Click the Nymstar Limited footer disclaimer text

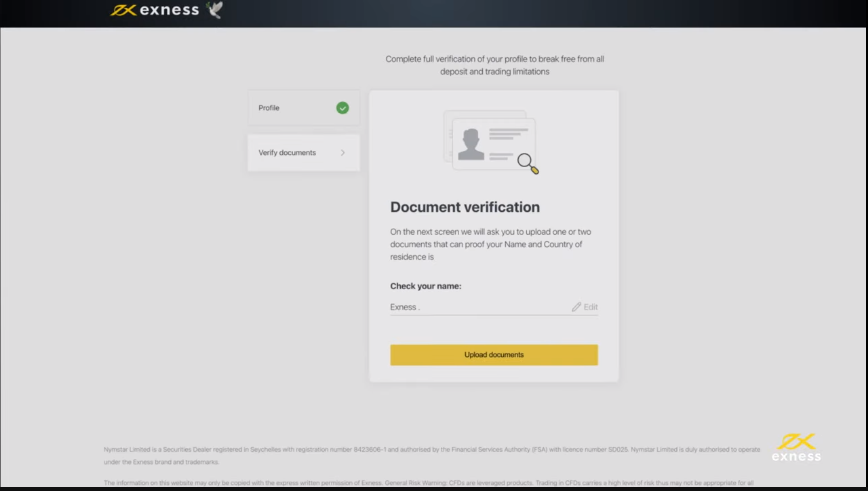pos(432,456)
